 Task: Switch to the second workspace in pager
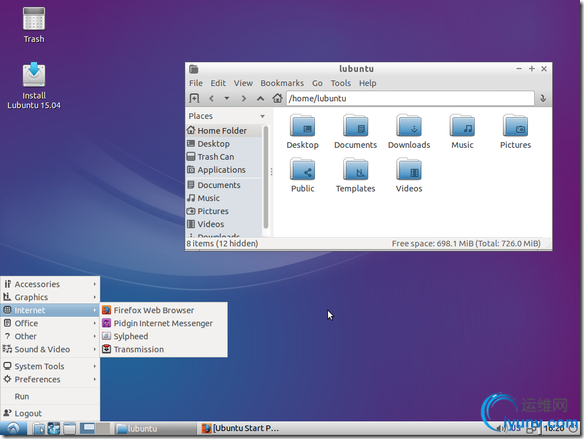[x=103, y=429]
